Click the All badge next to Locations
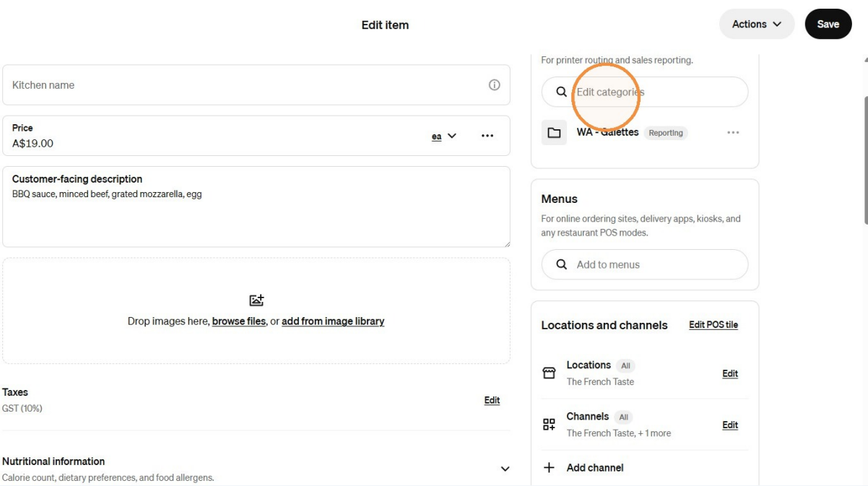Viewport: 868px width, 486px height. pos(625,366)
